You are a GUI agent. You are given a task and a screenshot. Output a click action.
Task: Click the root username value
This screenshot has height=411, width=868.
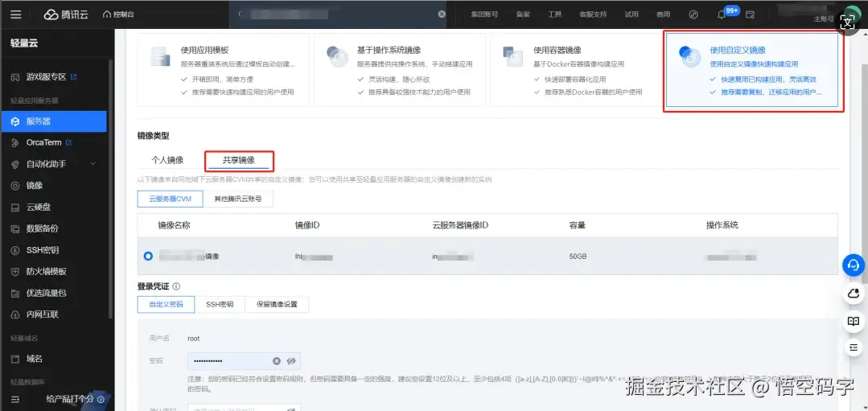point(194,339)
